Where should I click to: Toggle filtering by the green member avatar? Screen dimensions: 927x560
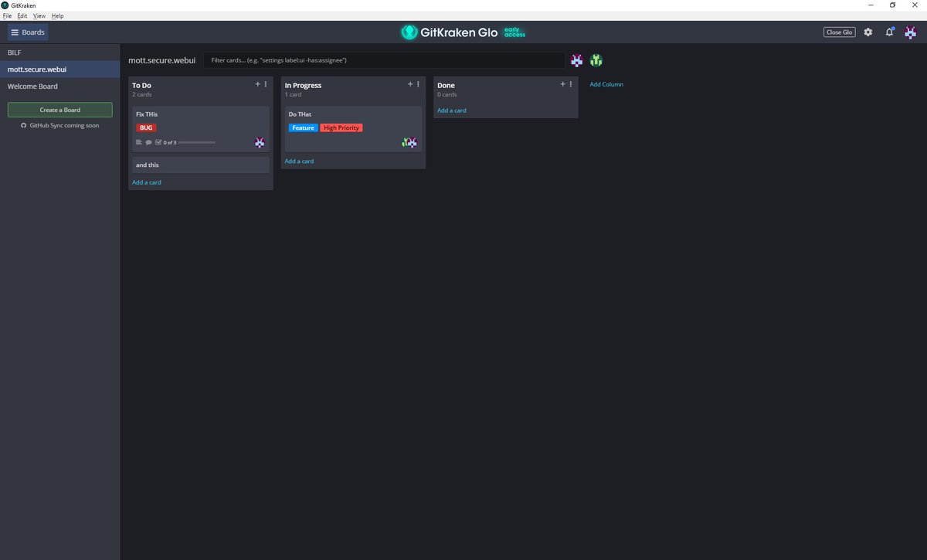[x=595, y=60]
